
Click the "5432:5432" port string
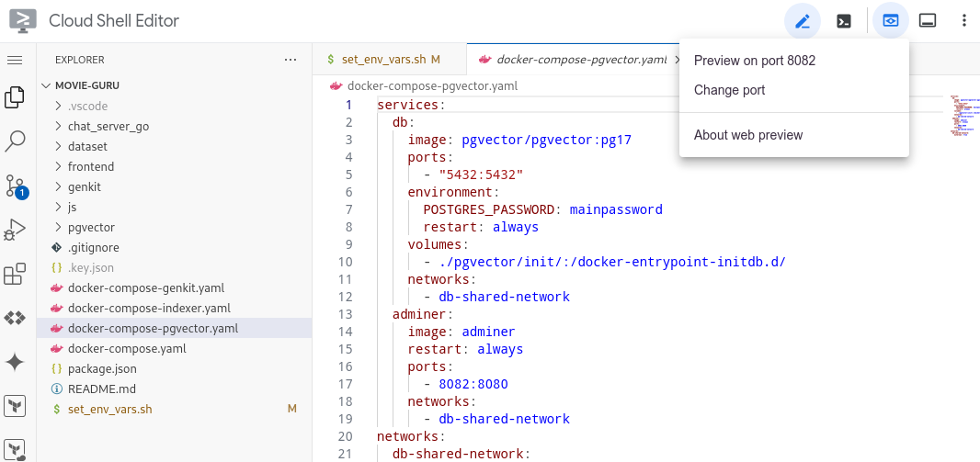[x=481, y=175]
